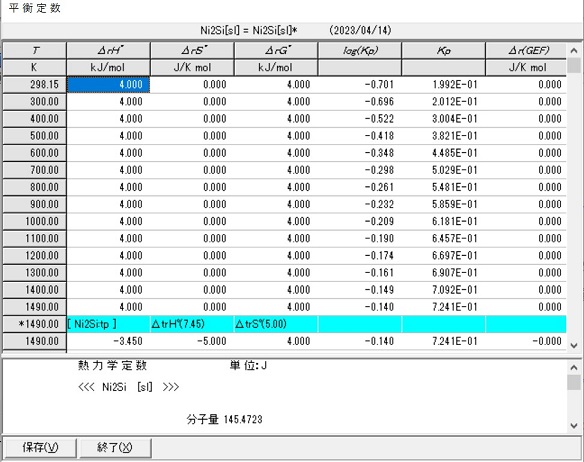Select the table's vertical scrollbar thumb

click(574, 65)
